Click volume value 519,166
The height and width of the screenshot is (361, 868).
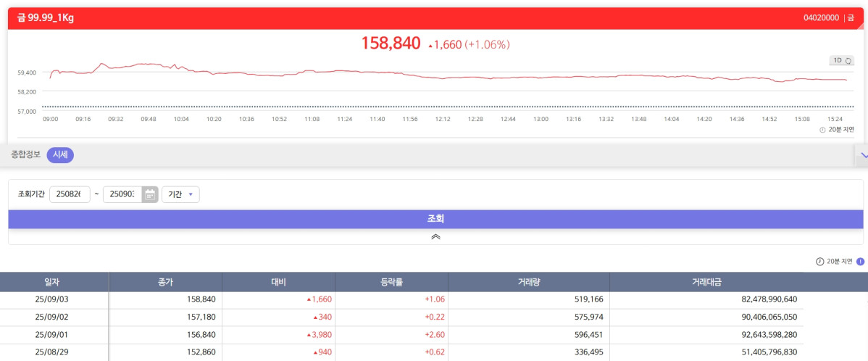589,299
